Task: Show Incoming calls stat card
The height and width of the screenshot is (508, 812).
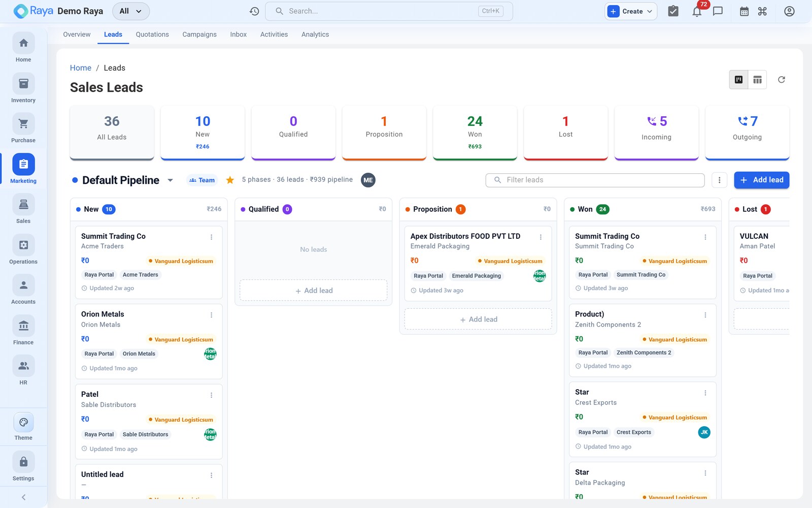Action: (656, 132)
